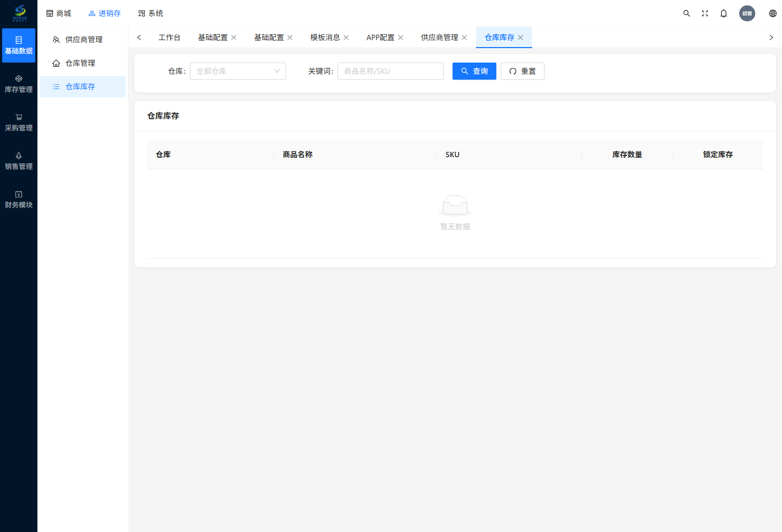Switch to the 模板消息 tab

[325, 37]
